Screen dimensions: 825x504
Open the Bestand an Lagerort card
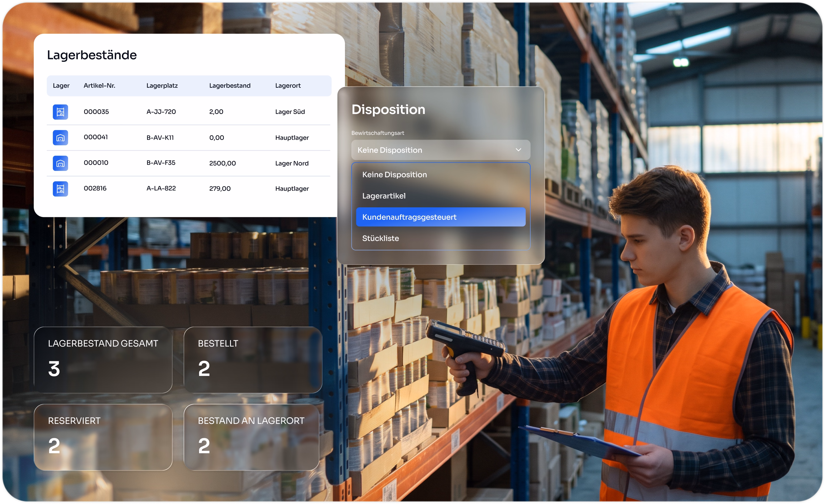[x=252, y=437]
